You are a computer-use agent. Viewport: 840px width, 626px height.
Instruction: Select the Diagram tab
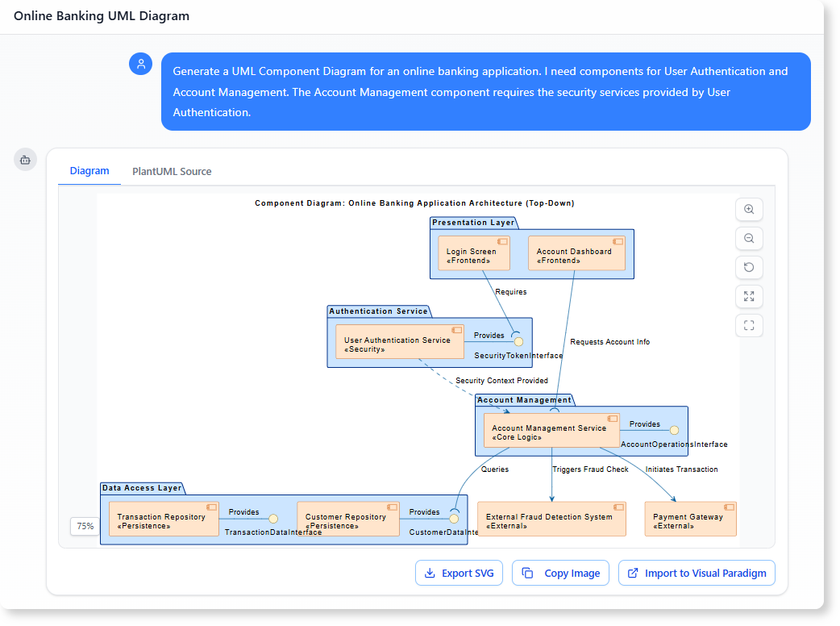tap(89, 171)
